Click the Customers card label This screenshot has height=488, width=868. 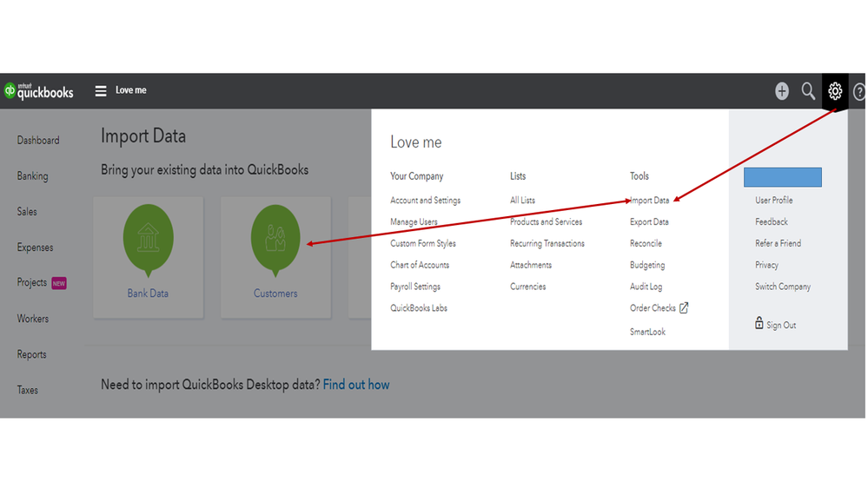coord(275,293)
